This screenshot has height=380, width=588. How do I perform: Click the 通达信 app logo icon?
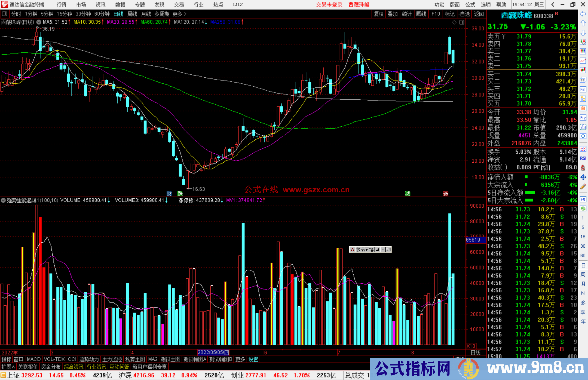click(x=4, y=4)
